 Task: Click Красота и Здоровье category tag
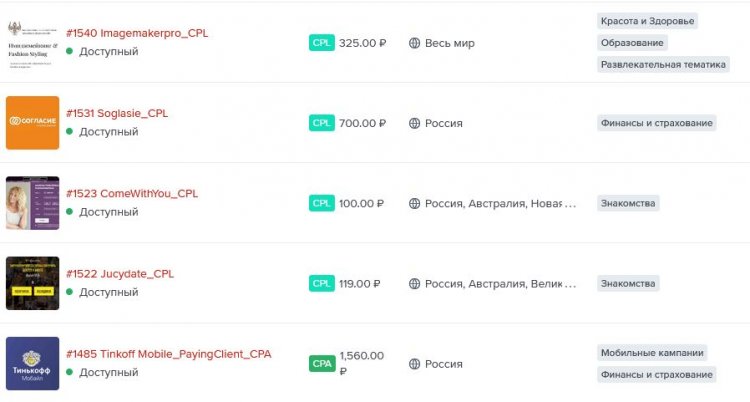coord(646,21)
